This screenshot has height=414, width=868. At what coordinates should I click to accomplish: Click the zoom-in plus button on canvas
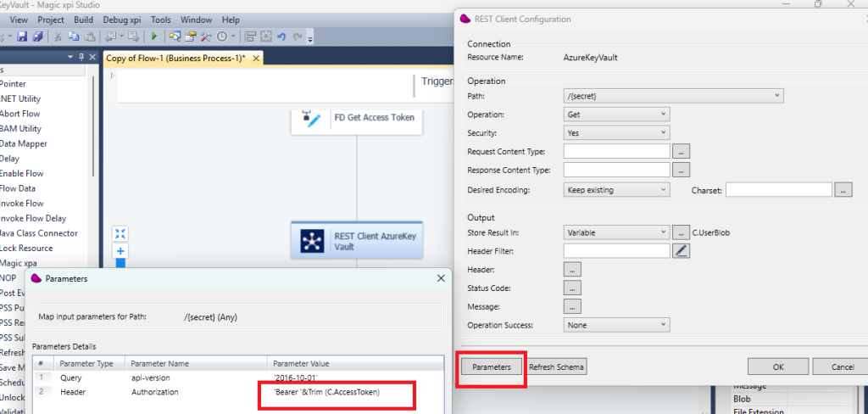[x=120, y=251]
